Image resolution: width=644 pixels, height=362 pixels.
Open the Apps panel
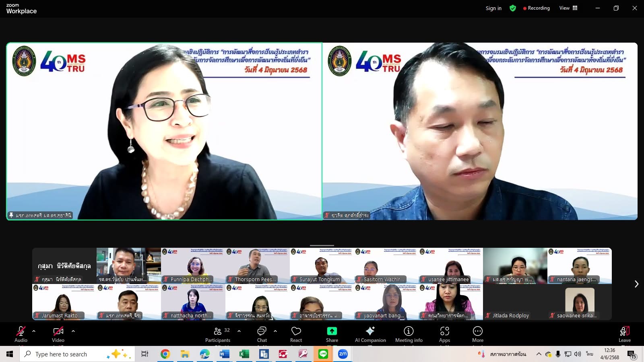pyautogui.click(x=444, y=334)
